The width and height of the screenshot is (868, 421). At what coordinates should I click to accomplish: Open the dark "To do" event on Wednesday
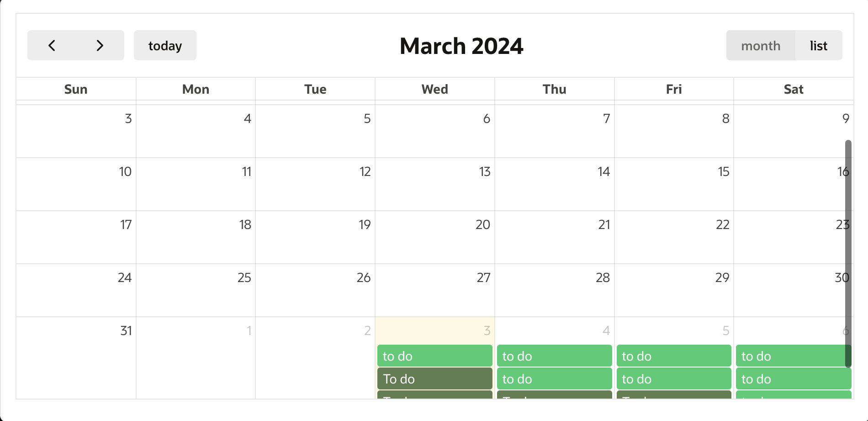pos(434,378)
